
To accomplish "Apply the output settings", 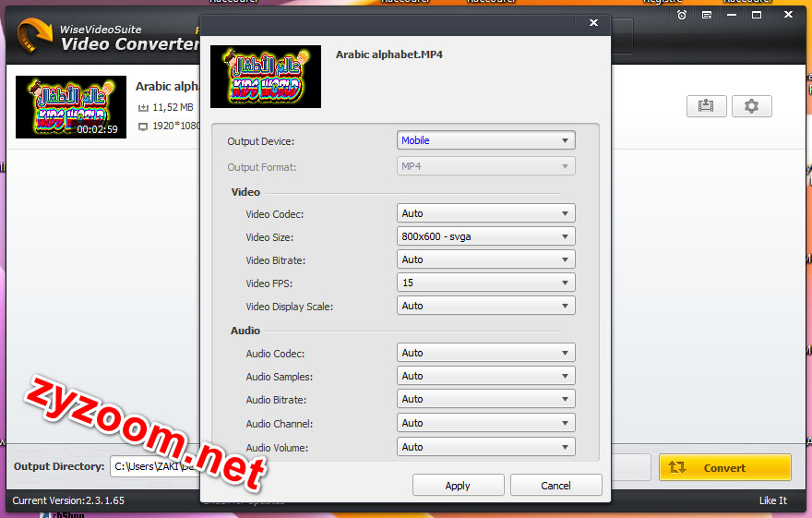I will 458,486.
